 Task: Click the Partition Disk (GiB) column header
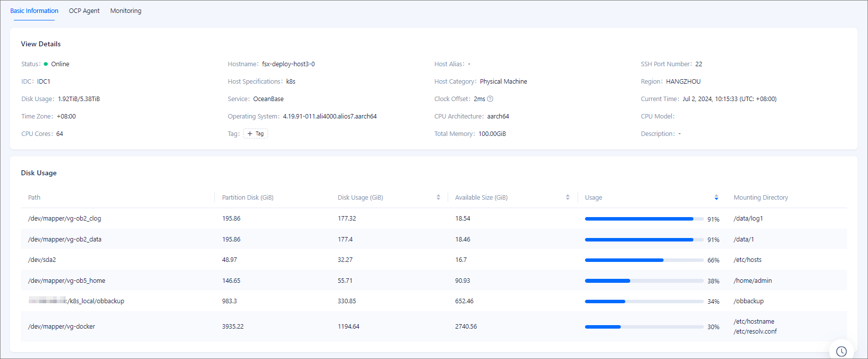pyautogui.click(x=248, y=198)
